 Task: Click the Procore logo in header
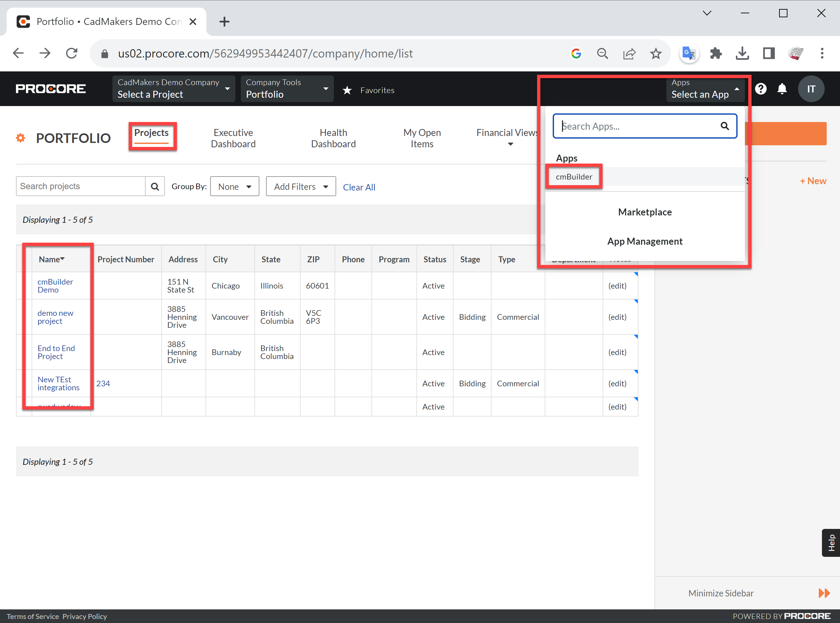[51, 89]
